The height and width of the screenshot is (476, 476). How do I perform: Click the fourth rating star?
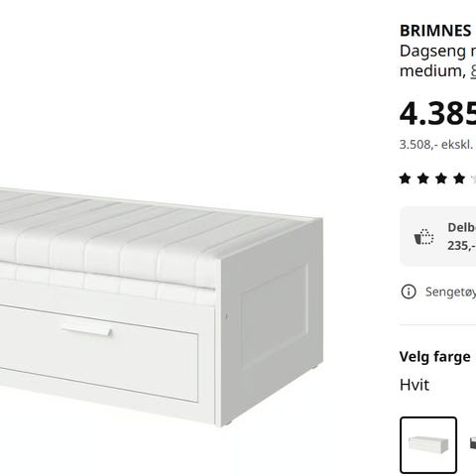[459, 178]
